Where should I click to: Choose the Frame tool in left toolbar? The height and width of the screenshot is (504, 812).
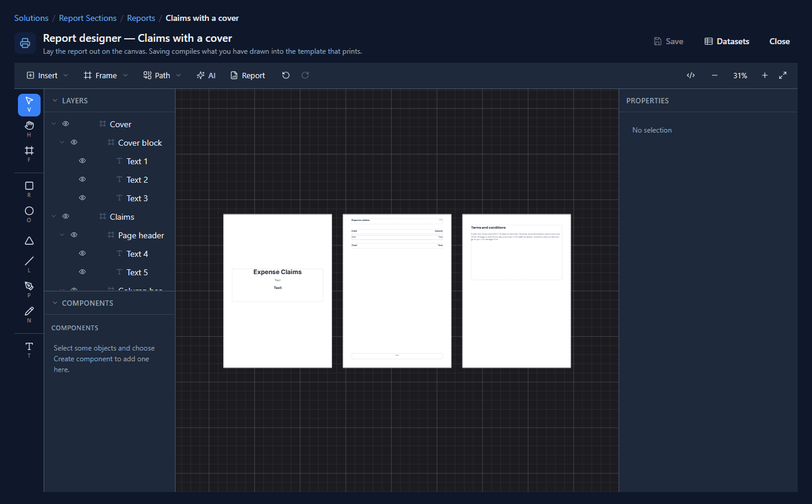pyautogui.click(x=29, y=155)
